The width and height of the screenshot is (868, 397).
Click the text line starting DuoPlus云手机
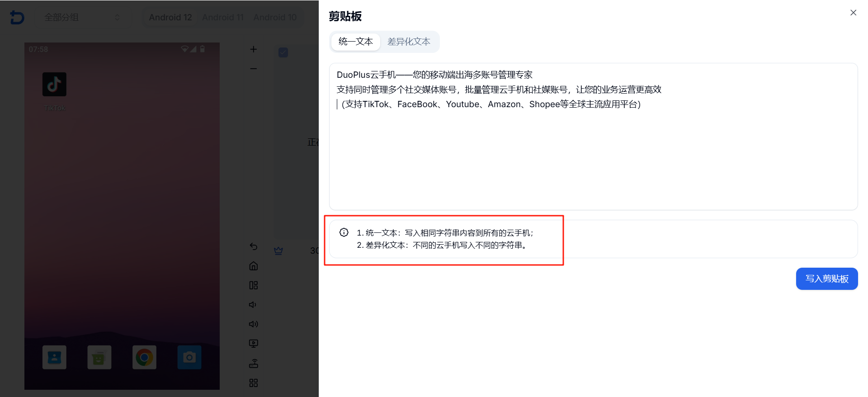[434, 75]
